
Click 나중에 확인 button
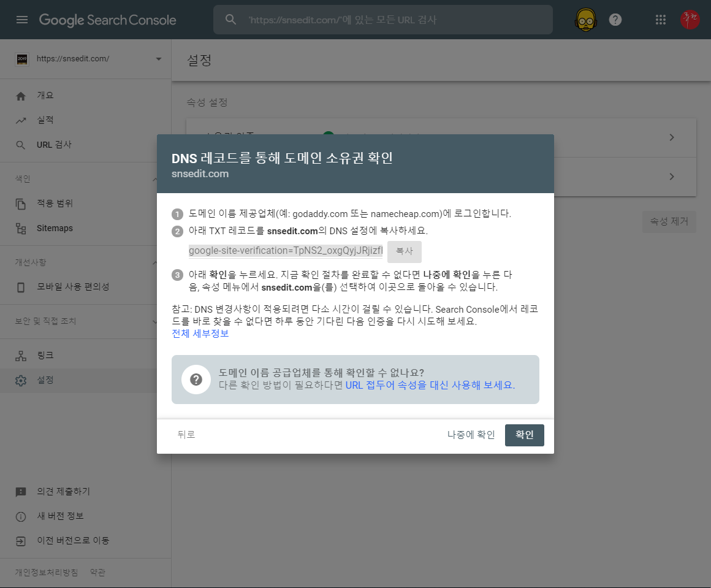(471, 435)
